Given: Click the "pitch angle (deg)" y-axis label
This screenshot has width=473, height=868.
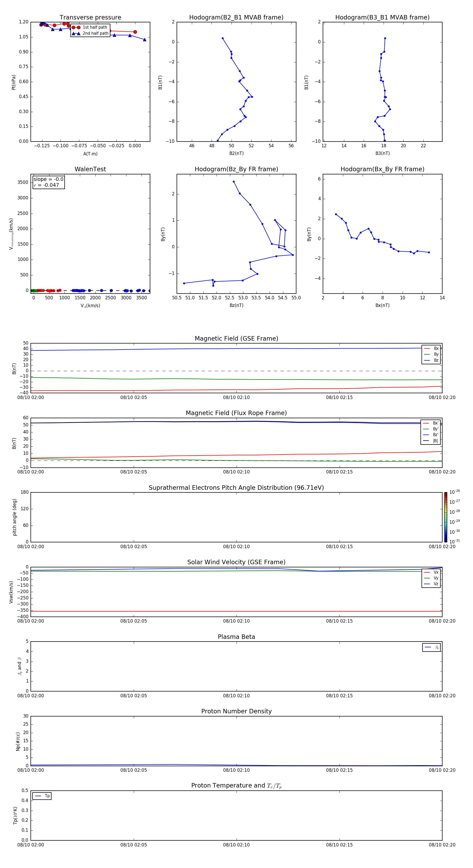Looking at the screenshot, I should point(14,517).
